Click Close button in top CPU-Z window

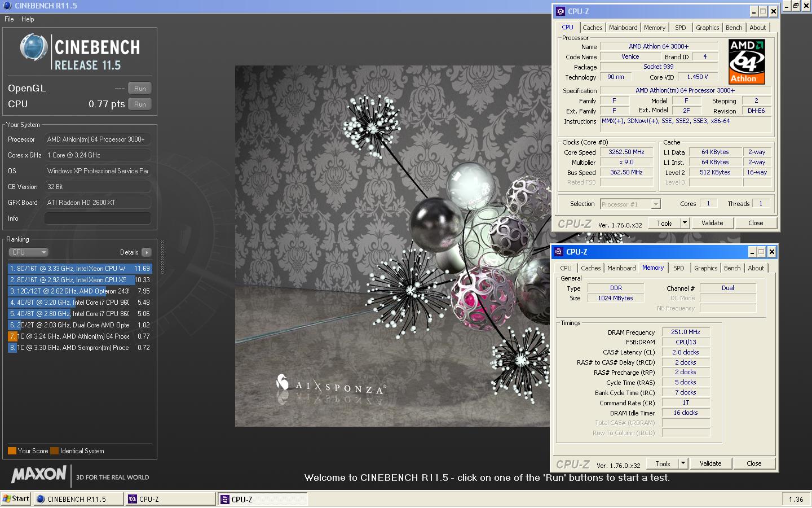tap(756, 224)
